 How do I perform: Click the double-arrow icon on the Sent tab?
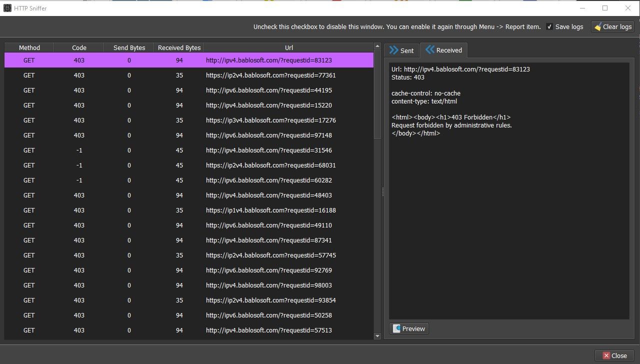coord(393,50)
